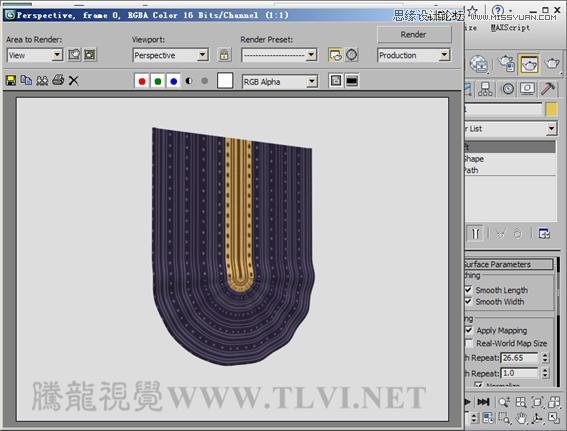Switch to the Hierarchy panel tab
Screen dimensions: 567x431
[485, 89]
